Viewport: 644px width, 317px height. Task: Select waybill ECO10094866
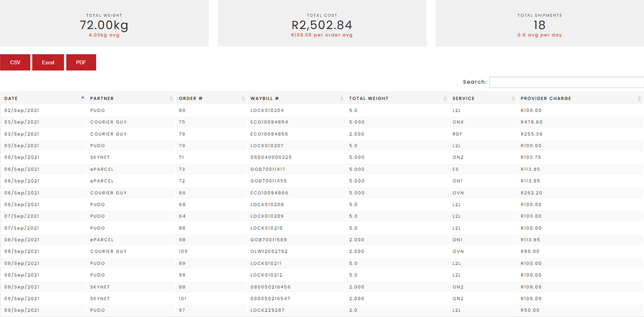(x=269, y=193)
